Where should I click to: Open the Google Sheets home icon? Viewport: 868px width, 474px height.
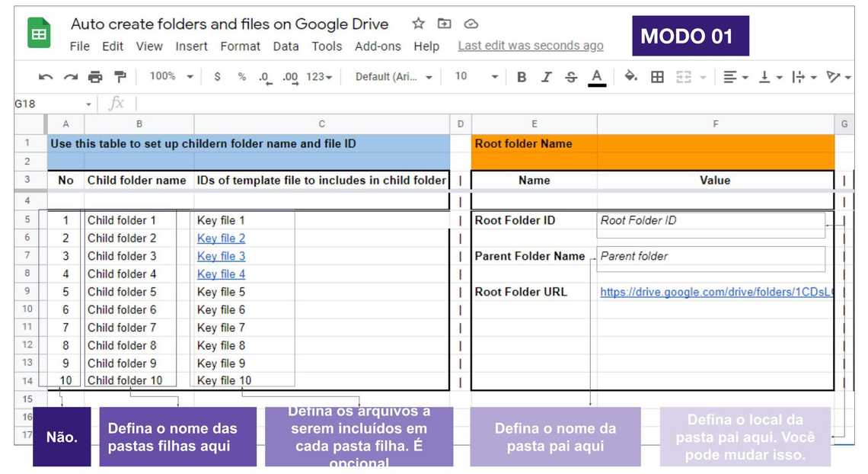39,33
